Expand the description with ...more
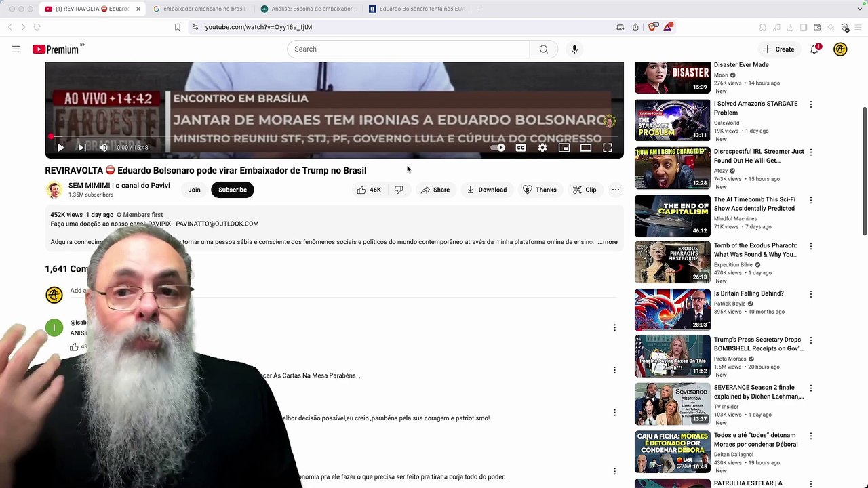 pos(608,242)
